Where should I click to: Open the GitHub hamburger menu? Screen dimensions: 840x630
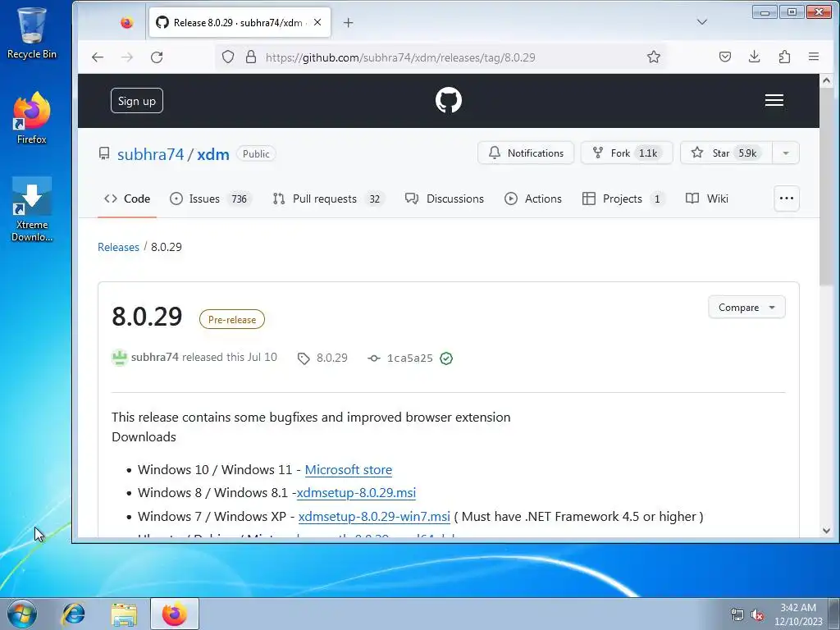point(774,100)
